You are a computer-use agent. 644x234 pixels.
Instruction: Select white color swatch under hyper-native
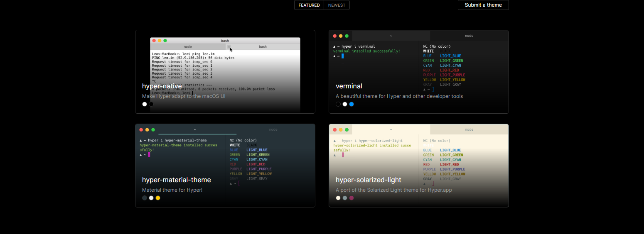tap(145, 104)
